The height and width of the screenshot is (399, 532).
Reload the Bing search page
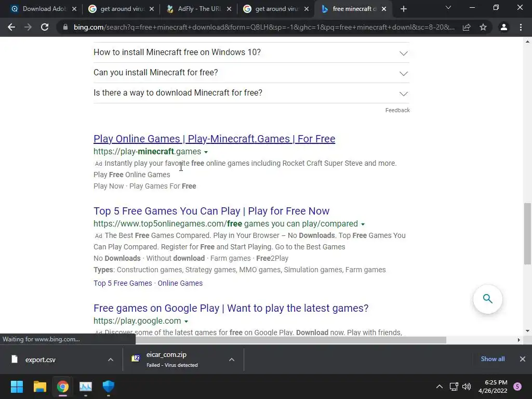(45, 27)
